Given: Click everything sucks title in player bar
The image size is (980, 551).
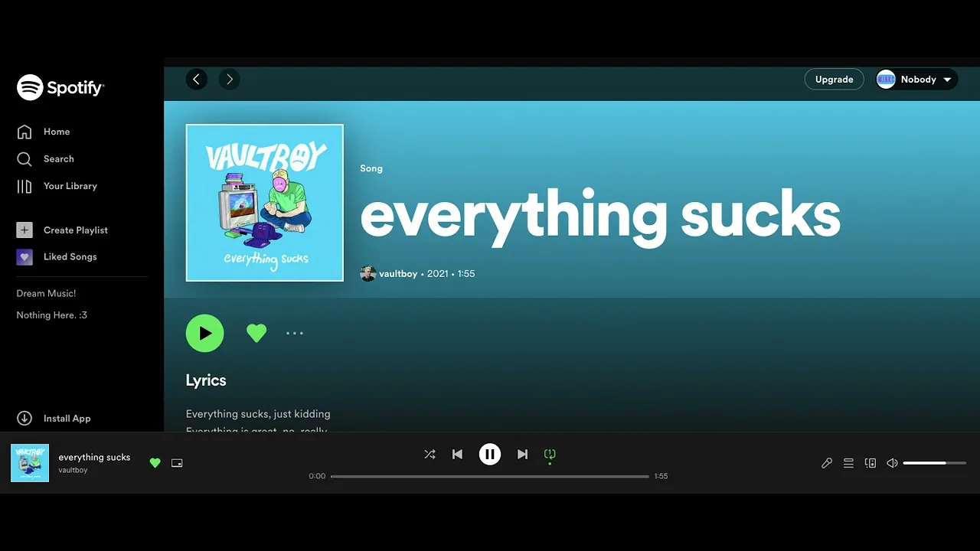Looking at the screenshot, I should pyautogui.click(x=94, y=457).
